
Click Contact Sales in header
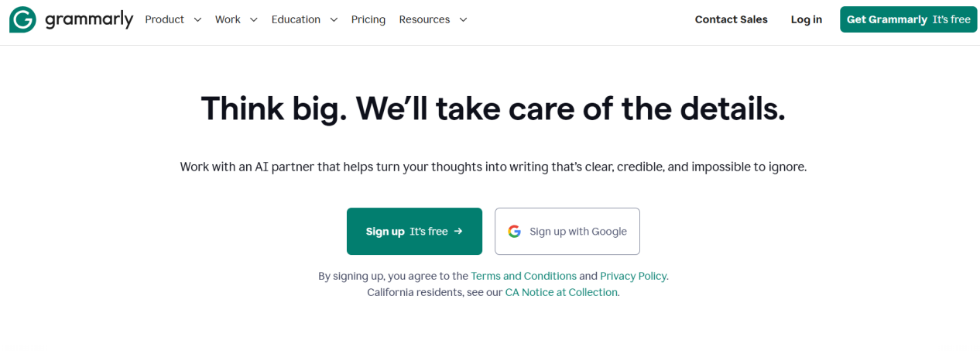732,19
